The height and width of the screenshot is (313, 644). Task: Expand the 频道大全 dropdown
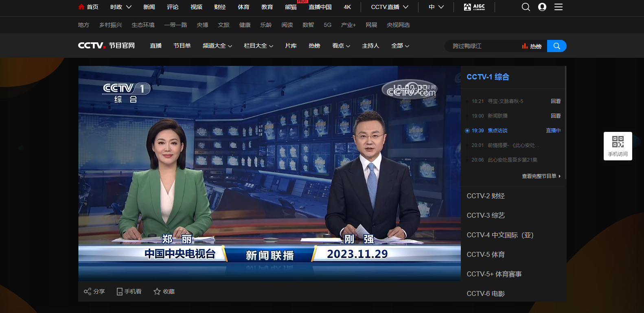pyautogui.click(x=230, y=46)
